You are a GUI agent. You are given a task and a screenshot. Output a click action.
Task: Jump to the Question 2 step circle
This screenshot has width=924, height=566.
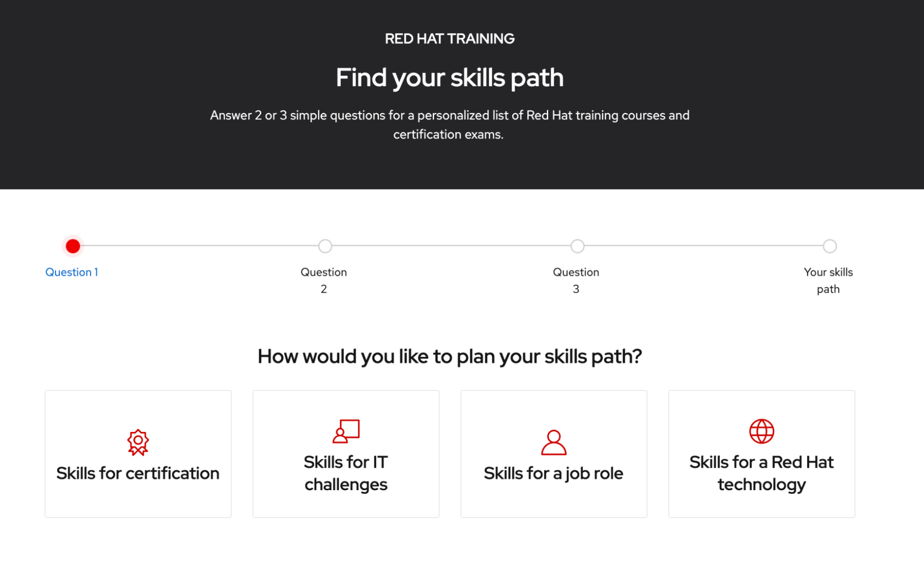pyautogui.click(x=325, y=246)
